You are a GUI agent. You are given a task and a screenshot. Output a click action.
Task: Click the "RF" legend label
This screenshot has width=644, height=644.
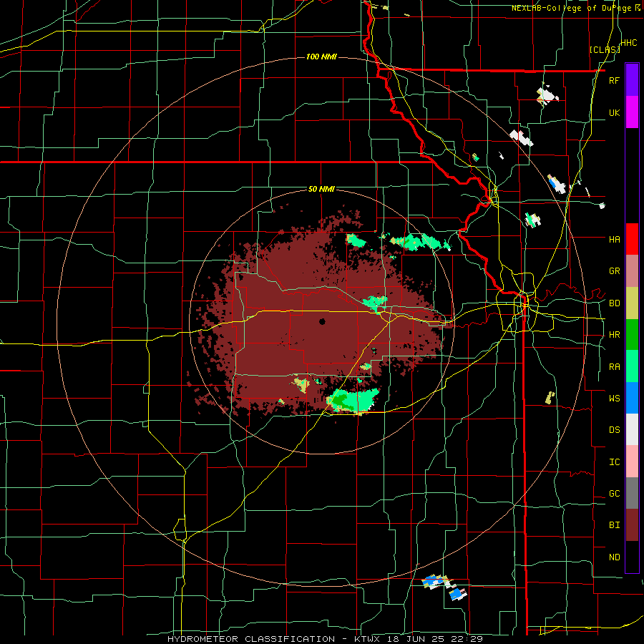click(x=615, y=80)
